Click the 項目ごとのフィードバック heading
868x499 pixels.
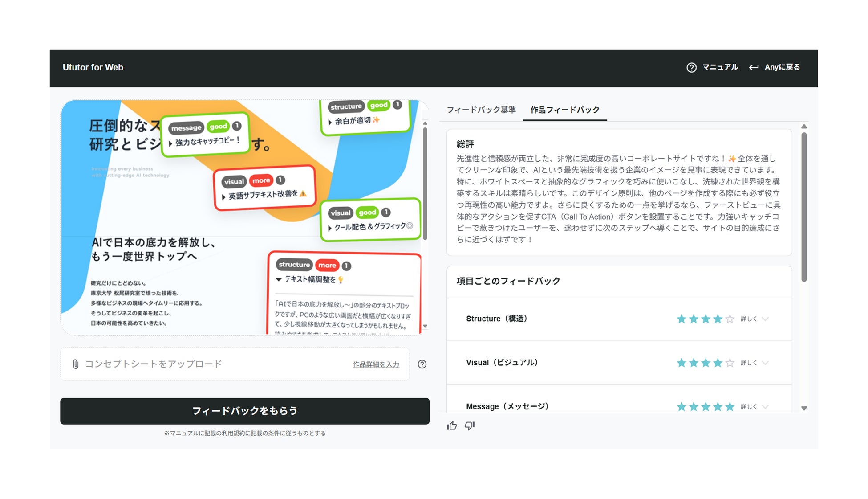coord(508,281)
